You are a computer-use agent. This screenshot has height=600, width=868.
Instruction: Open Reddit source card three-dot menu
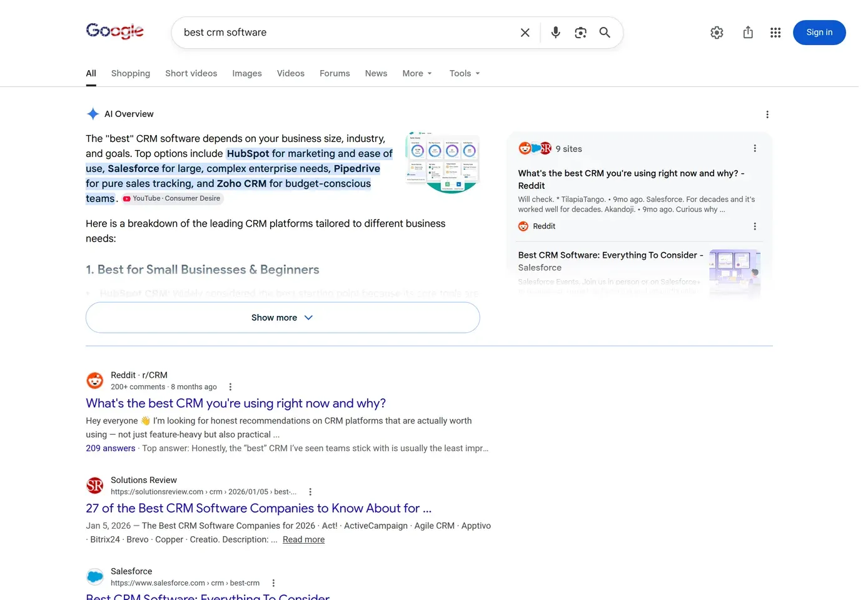click(x=755, y=226)
